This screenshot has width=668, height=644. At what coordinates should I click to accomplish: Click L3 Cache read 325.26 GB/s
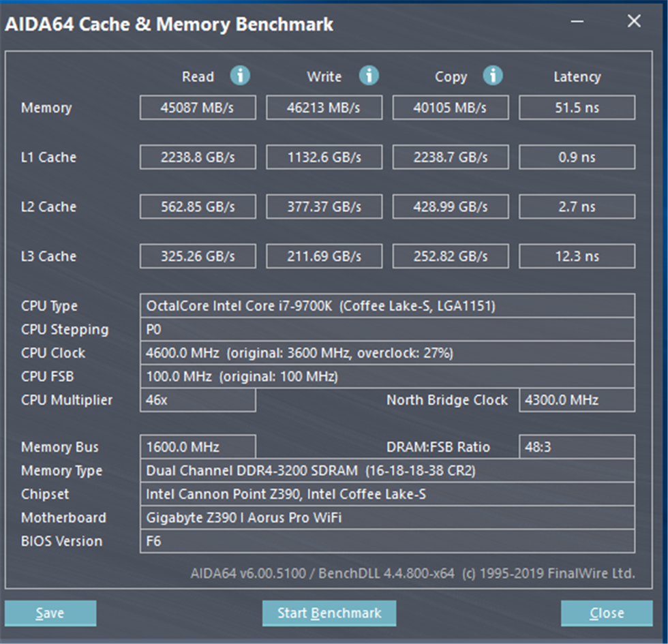pyautogui.click(x=198, y=256)
